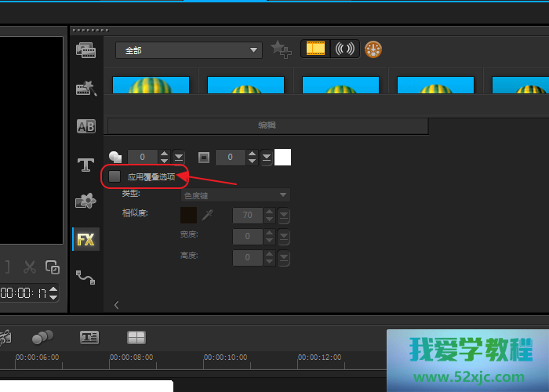The height and width of the screenshot is (392, 549).
Task: Select the Transitions AB library icon
Action: (85, 126)
